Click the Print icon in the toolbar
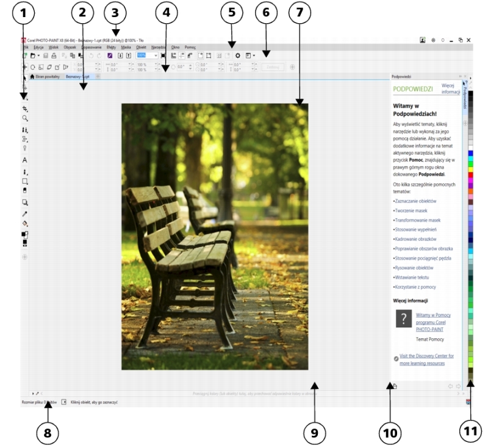488x448 pixels. 54,55
